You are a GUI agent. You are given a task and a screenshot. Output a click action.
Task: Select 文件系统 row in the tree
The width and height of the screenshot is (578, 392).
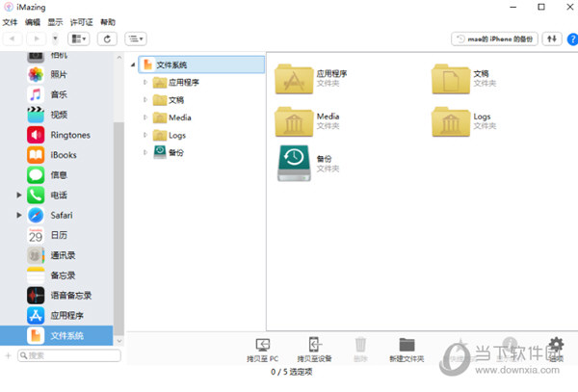pyautogui.click(x=201, y=65)
